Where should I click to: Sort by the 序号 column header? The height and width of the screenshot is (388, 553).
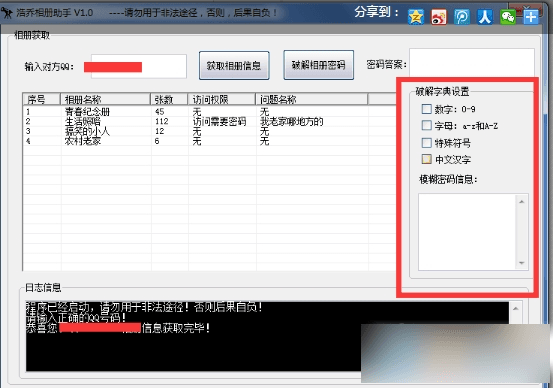pyautogui.click(x=41, y=99)
